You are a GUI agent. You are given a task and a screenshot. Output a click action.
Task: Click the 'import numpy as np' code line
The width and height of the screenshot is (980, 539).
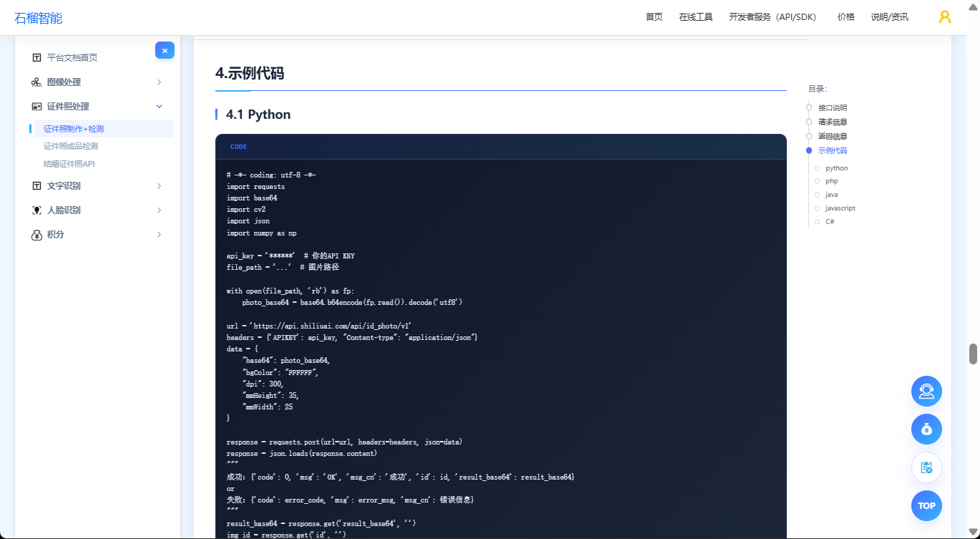[x=262, y=233]
